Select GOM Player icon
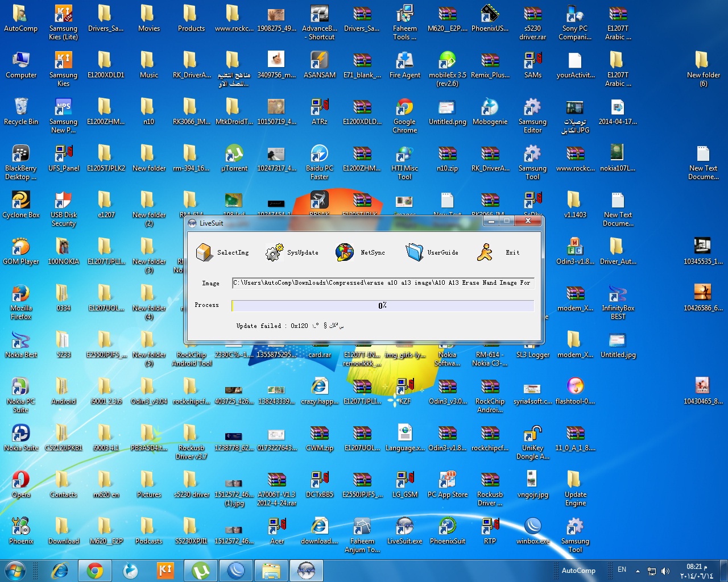 click(21, 251)
